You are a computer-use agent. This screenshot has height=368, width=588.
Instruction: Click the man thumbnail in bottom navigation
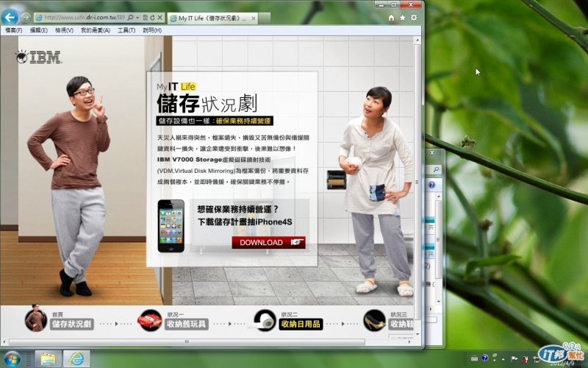[x=35, y=319]
